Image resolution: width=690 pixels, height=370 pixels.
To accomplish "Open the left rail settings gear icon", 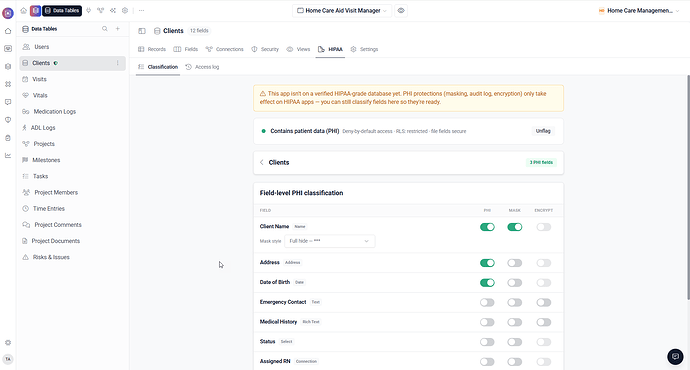I will coord(8,342).
